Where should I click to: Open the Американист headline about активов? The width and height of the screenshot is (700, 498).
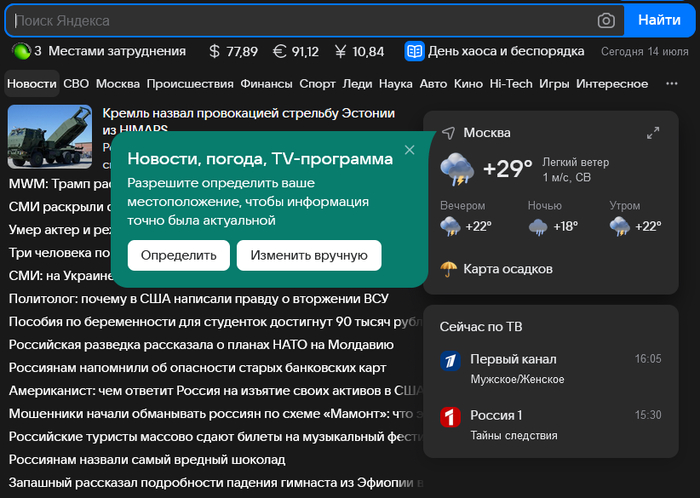point(216,391)
